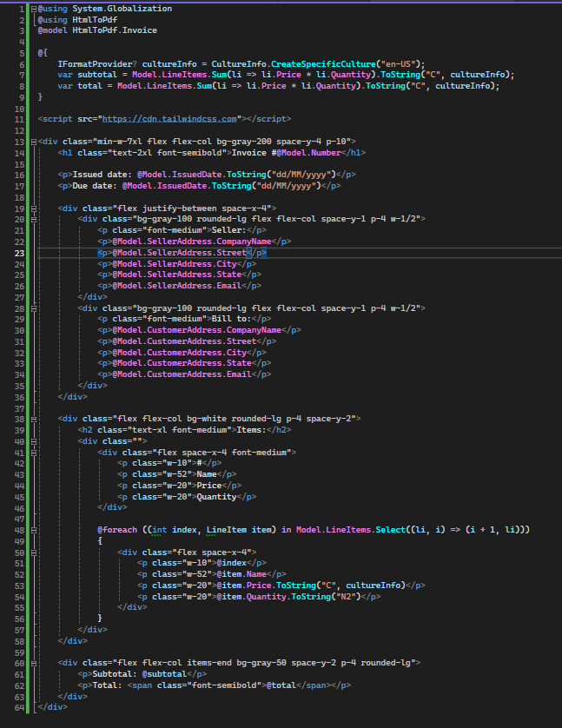
Task: Click the empty class="" div on line 40
Action: click(112, 441)
